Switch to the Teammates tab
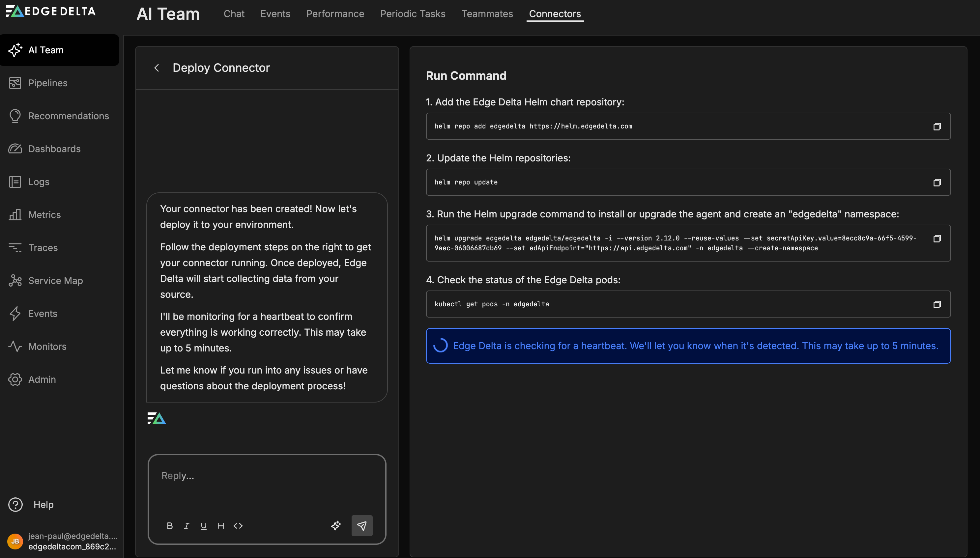 pyautogui.click(x=487, y=14)
